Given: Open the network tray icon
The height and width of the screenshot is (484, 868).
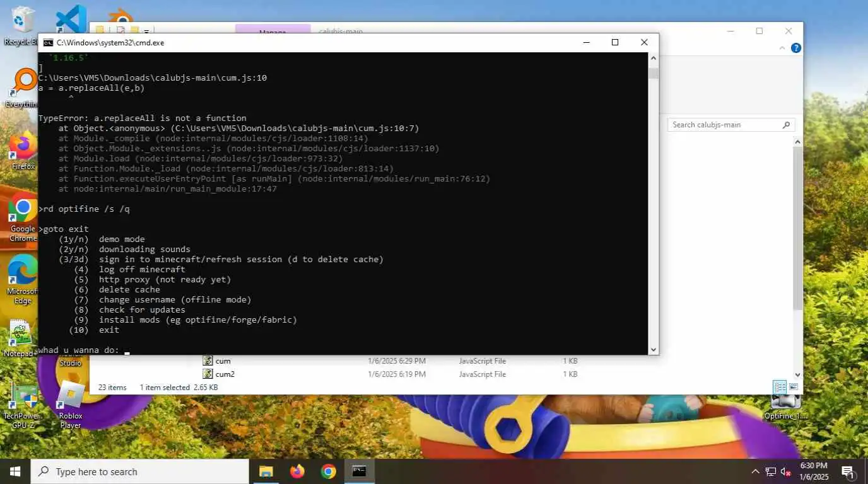Looking at the screenshot, I should (770, 471).
